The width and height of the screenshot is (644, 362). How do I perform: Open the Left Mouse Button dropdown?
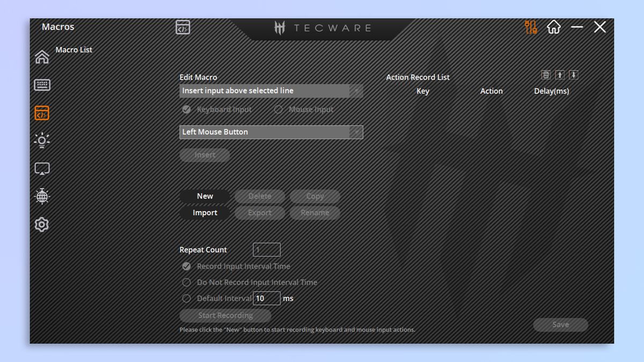click(271, 132)
